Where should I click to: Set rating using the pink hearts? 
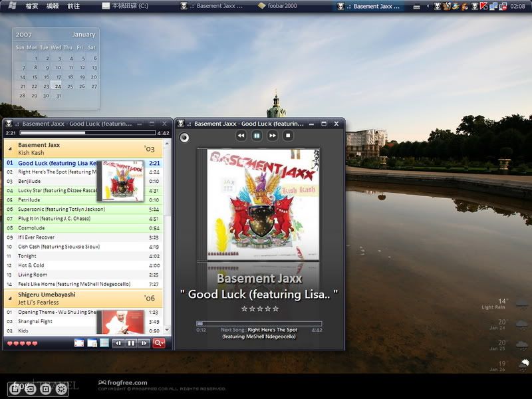23,343
